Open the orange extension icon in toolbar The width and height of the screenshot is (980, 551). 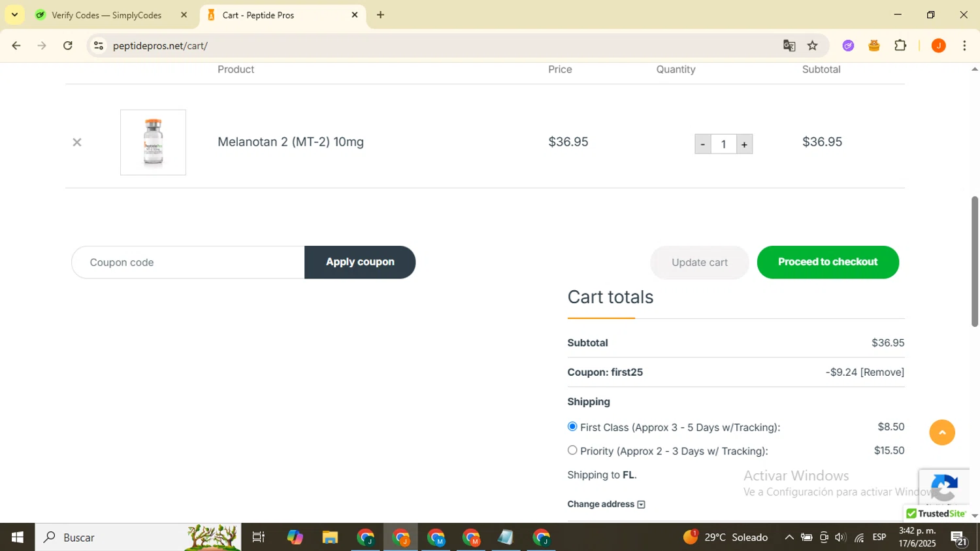[x=874, y=46]
